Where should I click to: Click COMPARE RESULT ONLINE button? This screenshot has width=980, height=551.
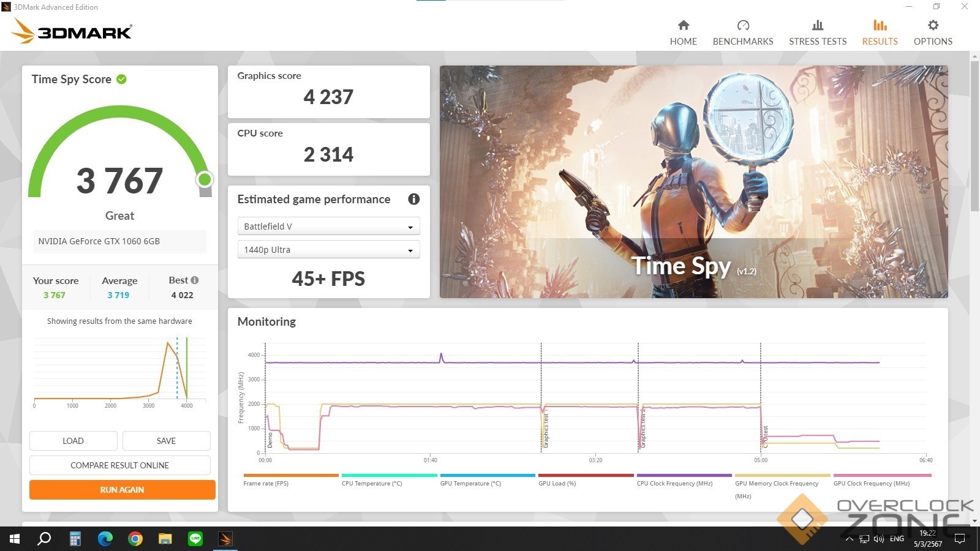click(x=120, y=465)
